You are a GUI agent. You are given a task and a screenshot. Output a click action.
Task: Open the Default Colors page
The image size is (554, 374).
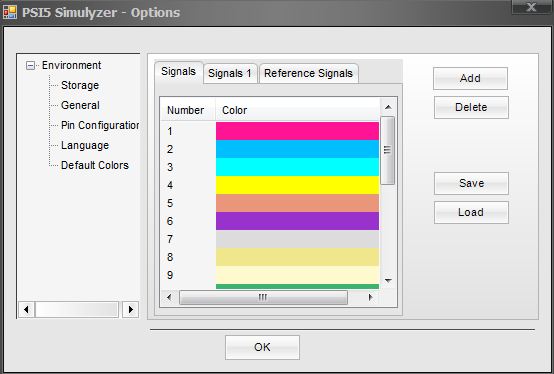tap(95, 165)
